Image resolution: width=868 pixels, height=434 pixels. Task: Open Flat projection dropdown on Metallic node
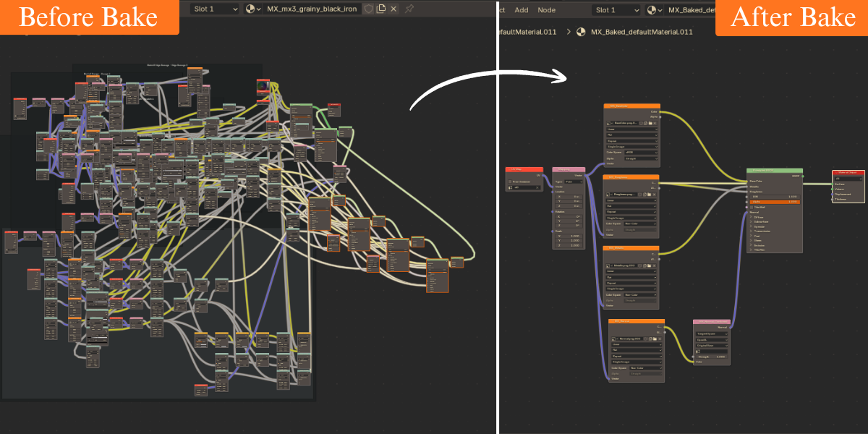pyautogui.click(x=631, y=277)
